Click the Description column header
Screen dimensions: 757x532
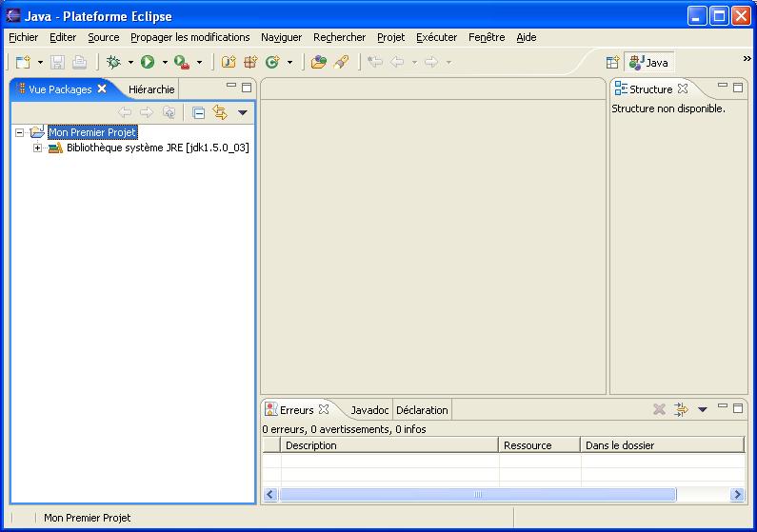pos(388,445)
